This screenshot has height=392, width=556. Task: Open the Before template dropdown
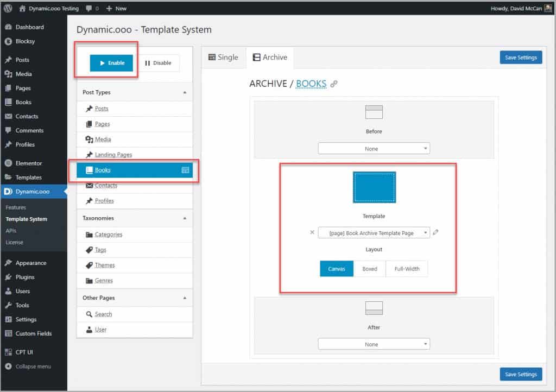(x=374, y=149)
